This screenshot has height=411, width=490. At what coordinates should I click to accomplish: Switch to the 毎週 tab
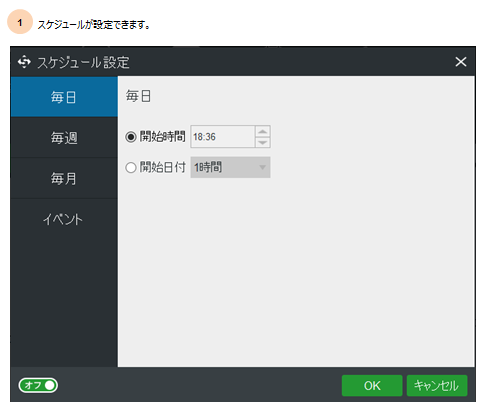pos(64,137)
